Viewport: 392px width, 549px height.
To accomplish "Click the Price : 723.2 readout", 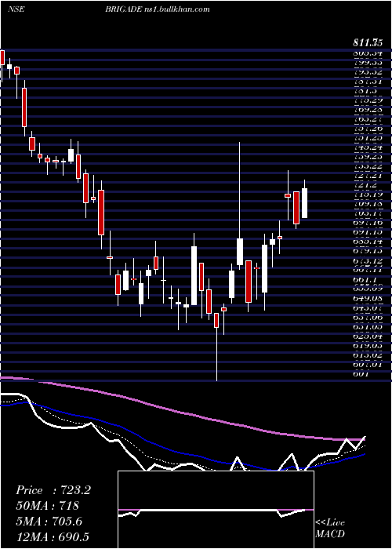I will click(53, 490).
